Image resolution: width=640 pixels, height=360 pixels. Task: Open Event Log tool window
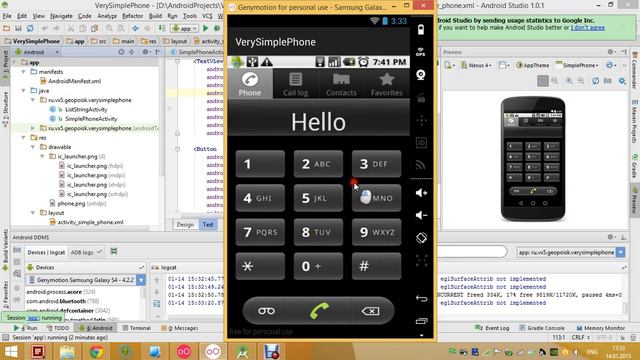pos(492,328)
